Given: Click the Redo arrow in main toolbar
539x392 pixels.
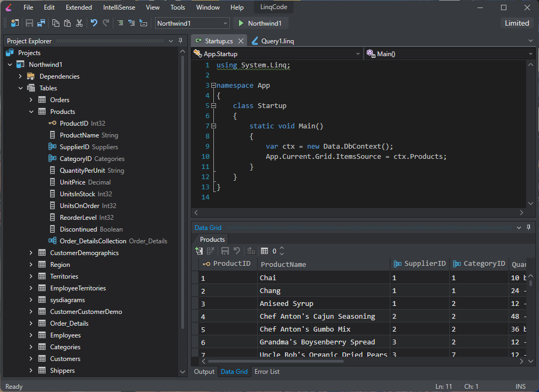Looking at the screenshot, I should point(106,23).
